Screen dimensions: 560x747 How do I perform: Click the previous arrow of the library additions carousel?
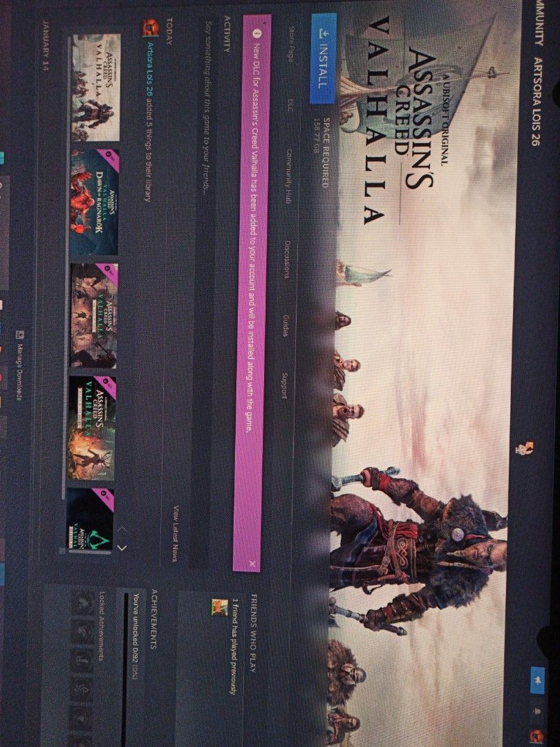tap(122, 529)
